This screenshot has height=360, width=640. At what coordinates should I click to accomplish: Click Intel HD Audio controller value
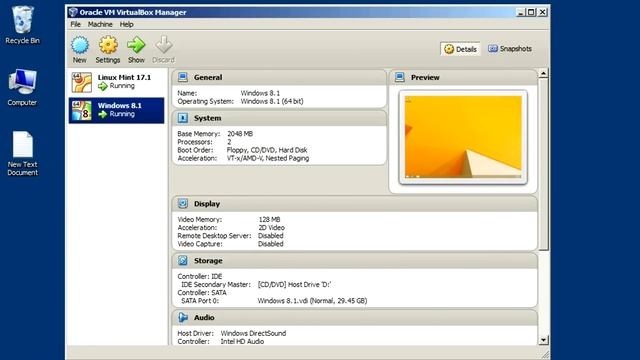click(242, 341)
